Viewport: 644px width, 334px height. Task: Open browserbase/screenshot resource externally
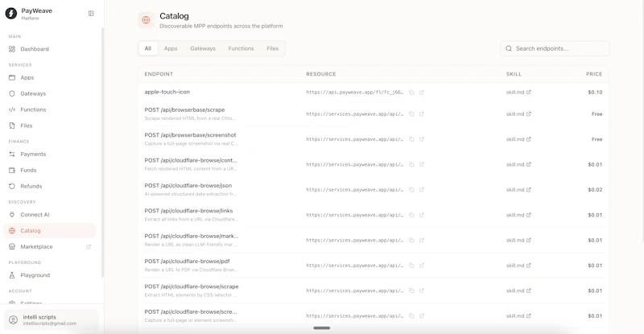click(421, 139)
